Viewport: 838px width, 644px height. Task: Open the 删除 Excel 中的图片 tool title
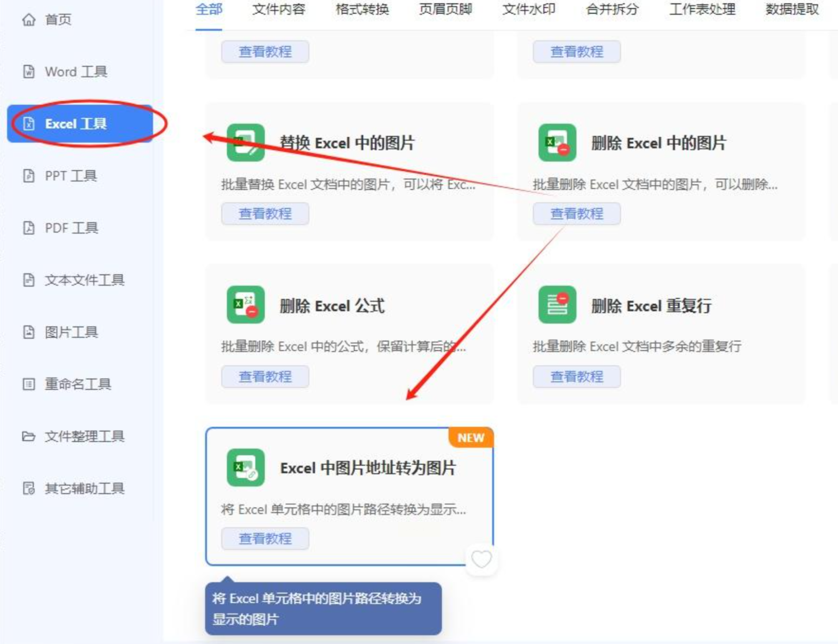click(x=659, y=143)
